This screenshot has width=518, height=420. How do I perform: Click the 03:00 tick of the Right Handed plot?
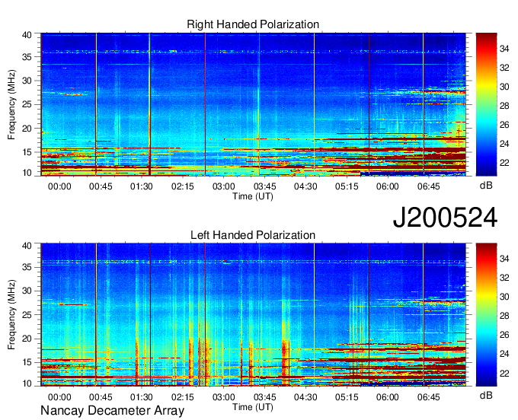pyautogui.click(x=224, y=186)
